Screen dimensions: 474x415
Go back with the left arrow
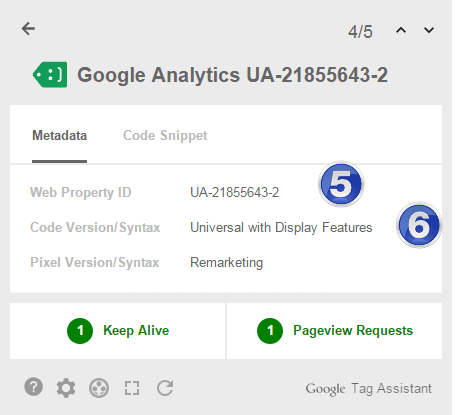point(28,29)
